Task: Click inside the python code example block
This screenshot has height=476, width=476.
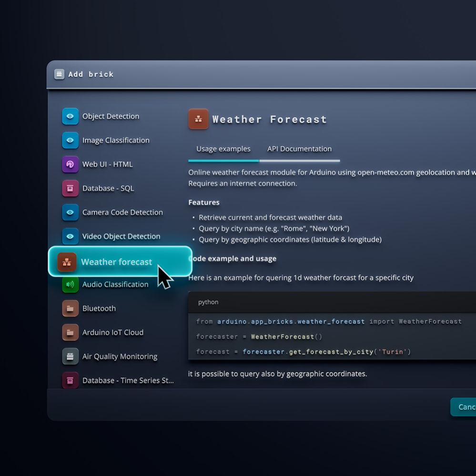Action: 329,336
